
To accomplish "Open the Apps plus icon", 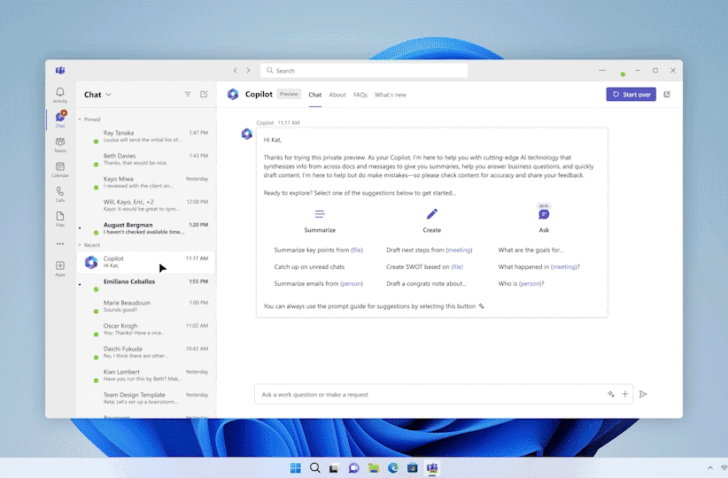I will coord(60,268).
